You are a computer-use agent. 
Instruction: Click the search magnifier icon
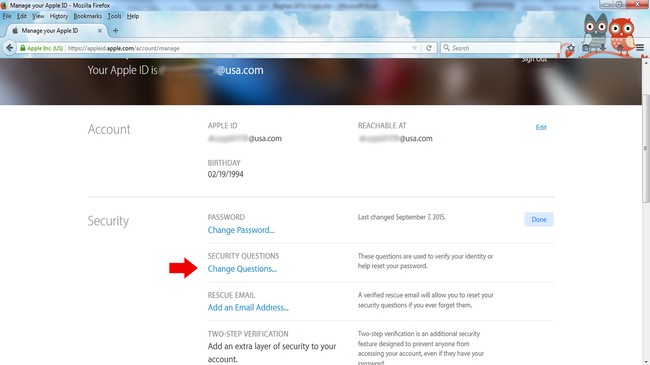446,48
